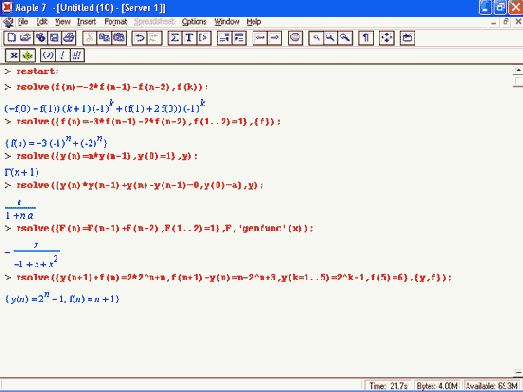
Task: Click the Print worksheet icon
Action: (x=69, y=38)
